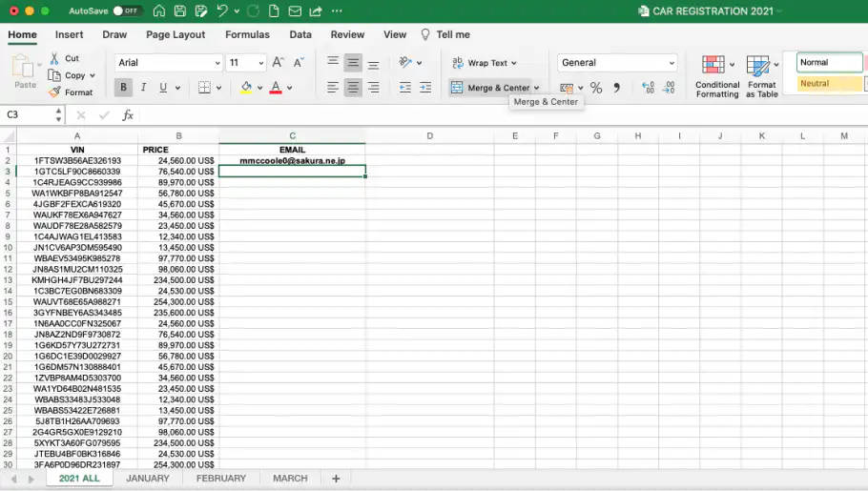Apply comma style format
The image size is (868, 491).
pos(617,88)
